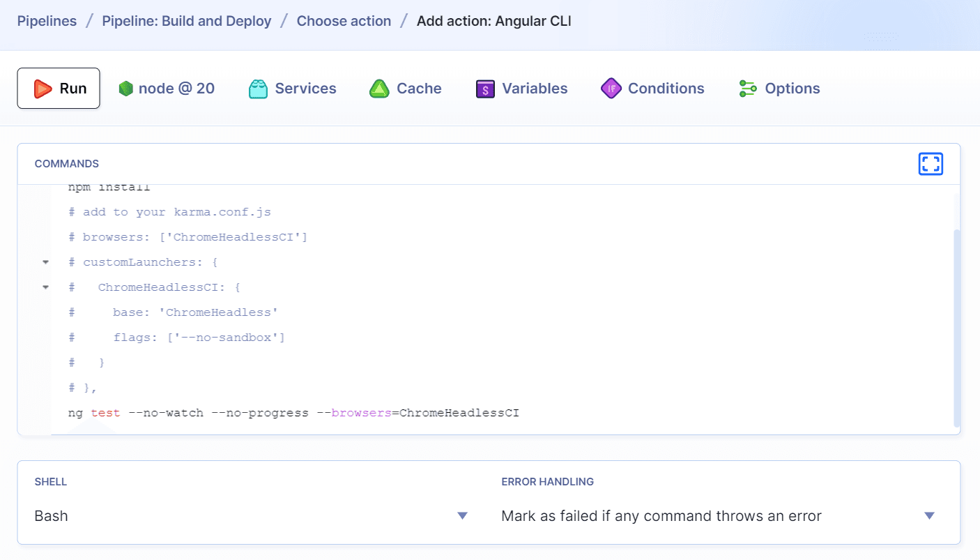The image size is (980, 560).
Task: Click the purple Conditions IF icon
Action: [x=611, y=89]
